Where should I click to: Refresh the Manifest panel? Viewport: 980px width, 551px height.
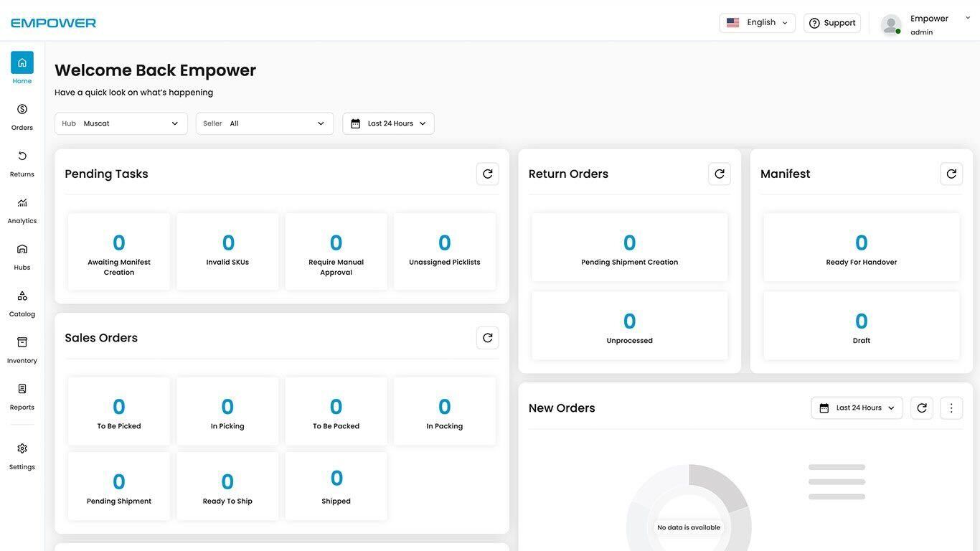pyautogui.click(x=951, y=174)
